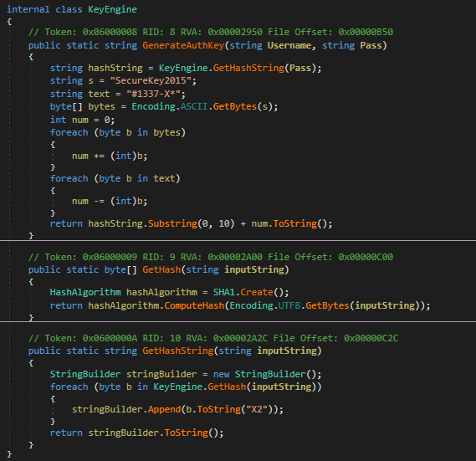Screen dimensions: 476x461
Task: Click the 'internal' keyword at the top
Action: coord(28,9)
